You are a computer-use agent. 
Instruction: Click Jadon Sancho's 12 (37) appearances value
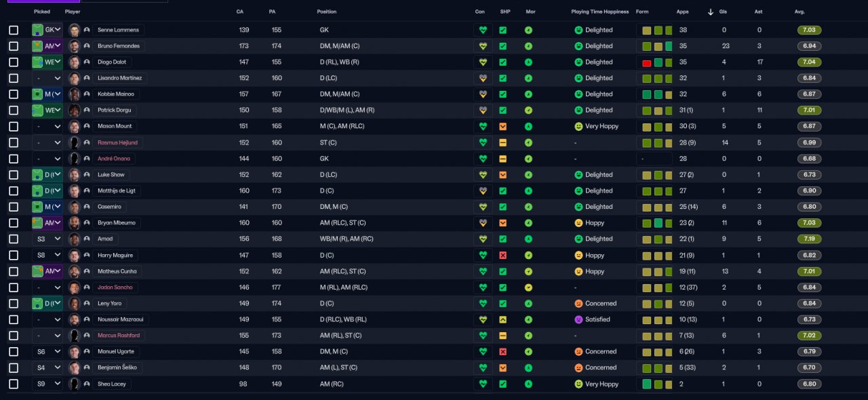pos(688,287)
